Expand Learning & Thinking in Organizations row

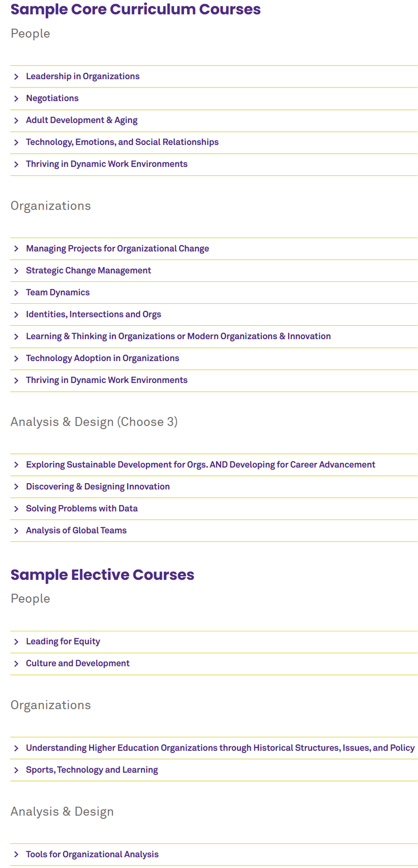coord(178,336)
